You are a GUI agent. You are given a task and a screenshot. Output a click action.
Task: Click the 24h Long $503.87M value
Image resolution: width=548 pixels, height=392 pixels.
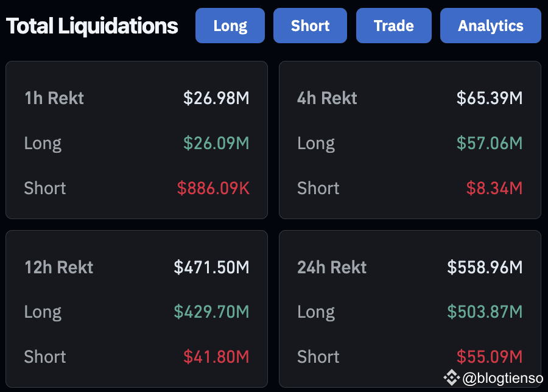click(x=485, y=312)
